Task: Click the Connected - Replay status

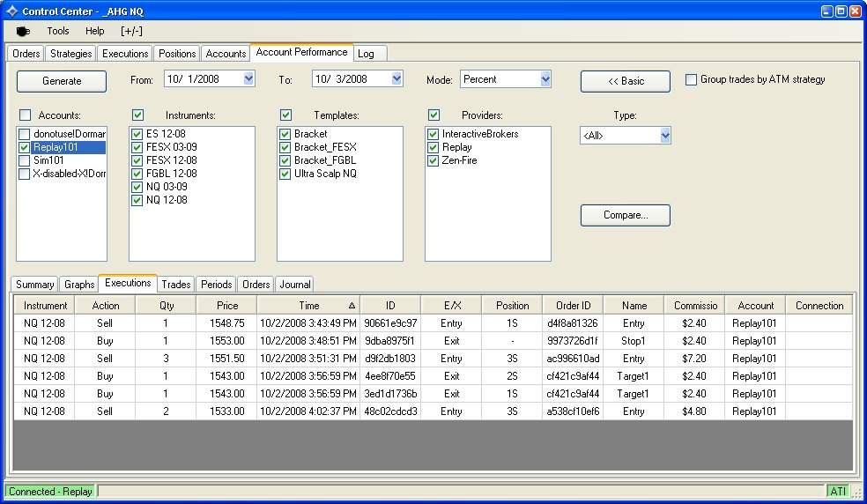Action: click(50, 492)
